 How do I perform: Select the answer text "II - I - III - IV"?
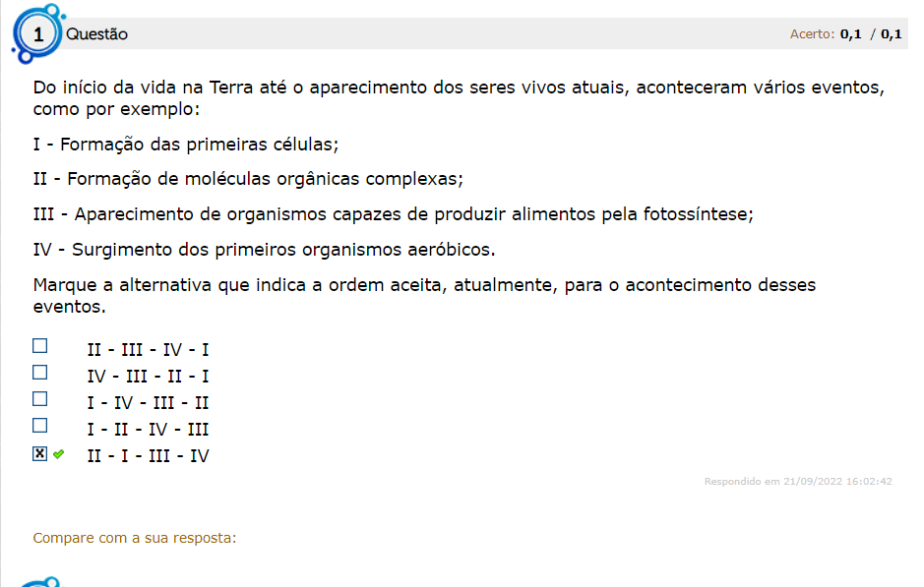[148, 456]
